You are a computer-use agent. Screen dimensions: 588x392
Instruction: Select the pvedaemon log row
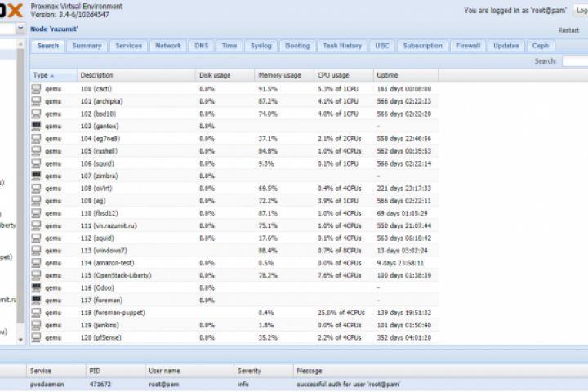(x=294, y=385)
